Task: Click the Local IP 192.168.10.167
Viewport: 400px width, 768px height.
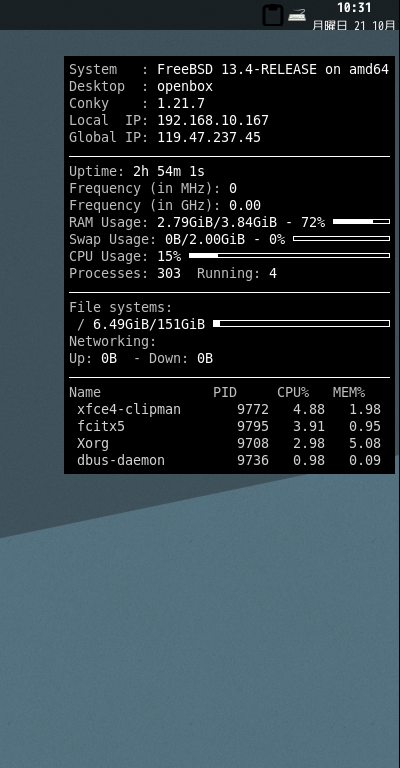Action: [x=213, y=120]
